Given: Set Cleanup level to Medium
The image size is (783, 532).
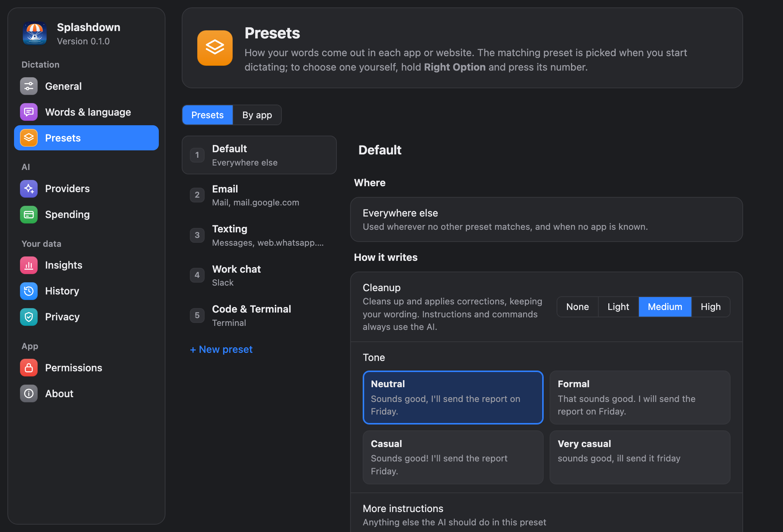Looking at the screenshot, I should point(665,307).
